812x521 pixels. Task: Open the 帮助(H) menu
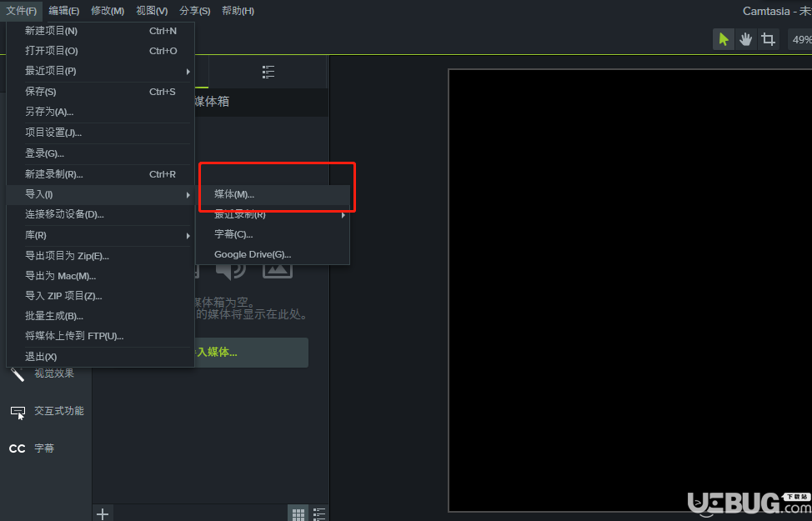tap(238, 11)
